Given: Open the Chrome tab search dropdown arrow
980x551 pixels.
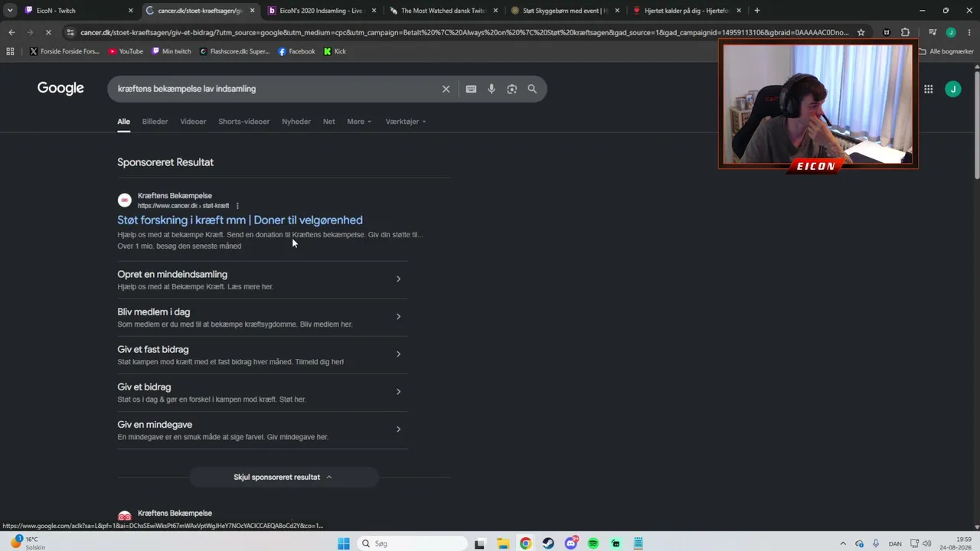Looking at the screenshot, I should click(x=10, y=11).
